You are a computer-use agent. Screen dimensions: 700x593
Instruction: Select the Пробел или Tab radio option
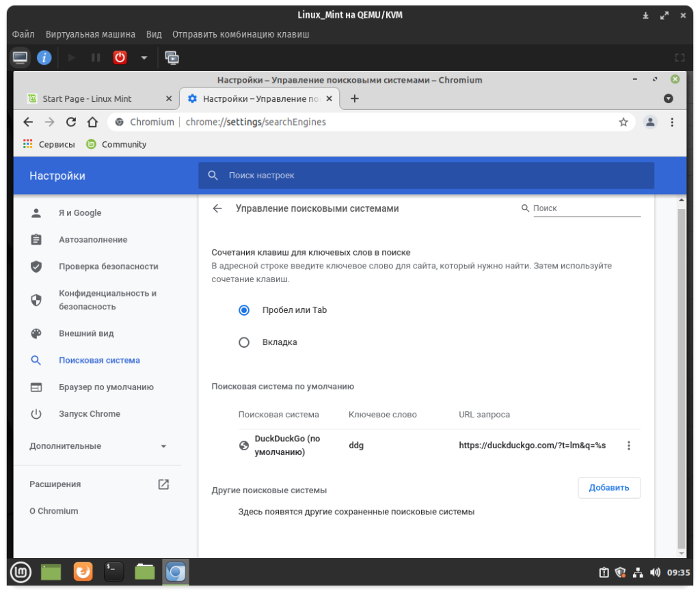click(x=244, y=310)
